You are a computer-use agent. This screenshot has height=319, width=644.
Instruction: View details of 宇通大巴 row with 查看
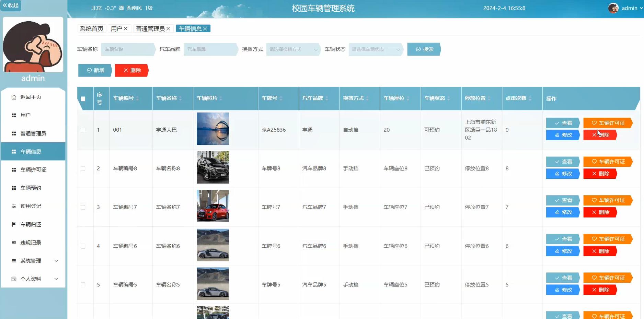pos(563,123)
